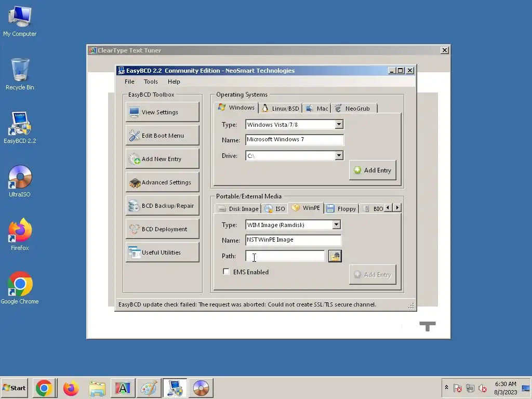Switch to the Windows tab

(x=236, y=108)
